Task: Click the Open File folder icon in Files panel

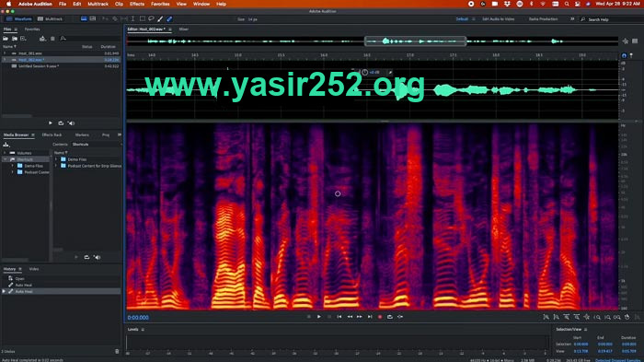Action: pyautogui.click(x=6, y=39)
